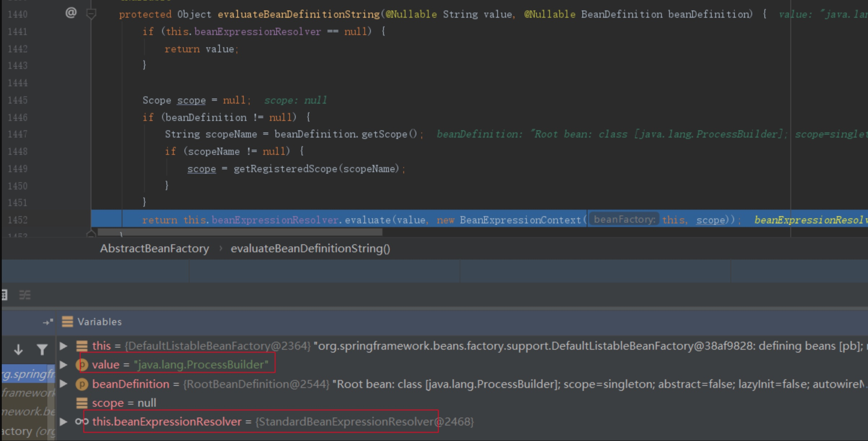Click getRegisteredScope method call in code
Image resolution: width=868 pixels, height=441 pixels.
tap(285, 169)
